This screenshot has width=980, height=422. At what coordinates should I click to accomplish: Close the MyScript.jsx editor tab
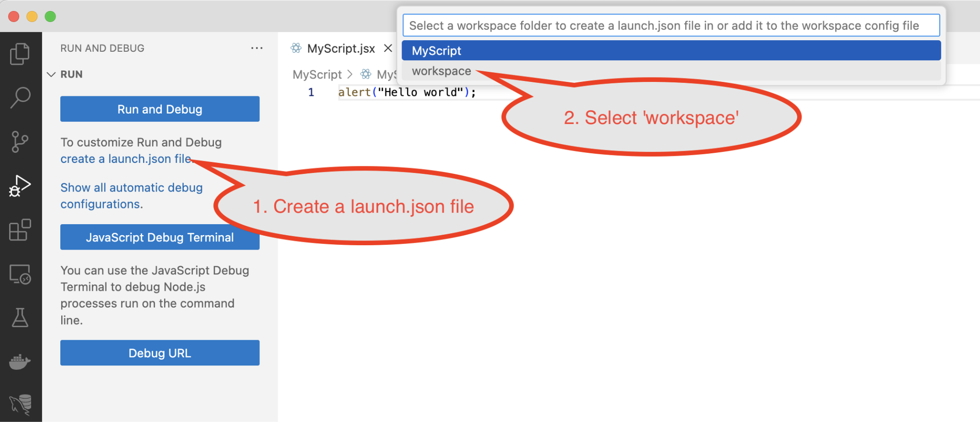388,48
